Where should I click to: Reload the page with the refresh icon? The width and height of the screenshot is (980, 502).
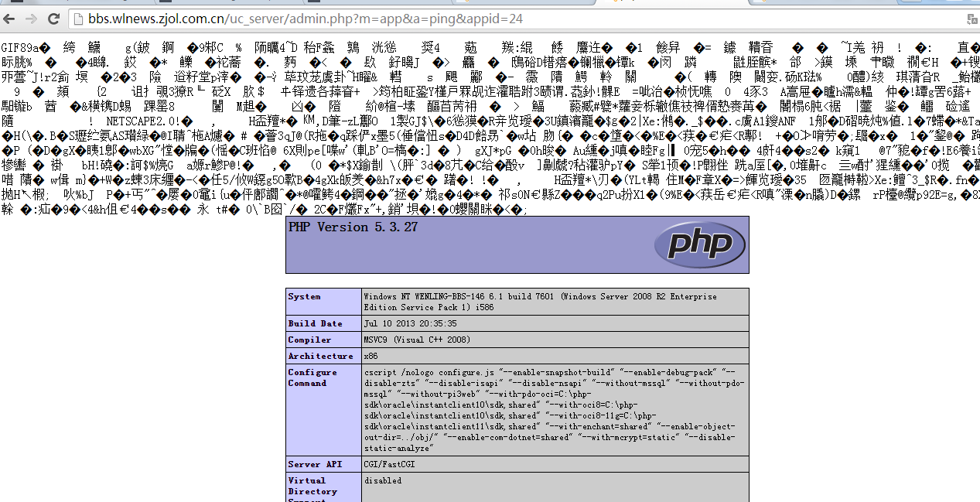[53, 18]
